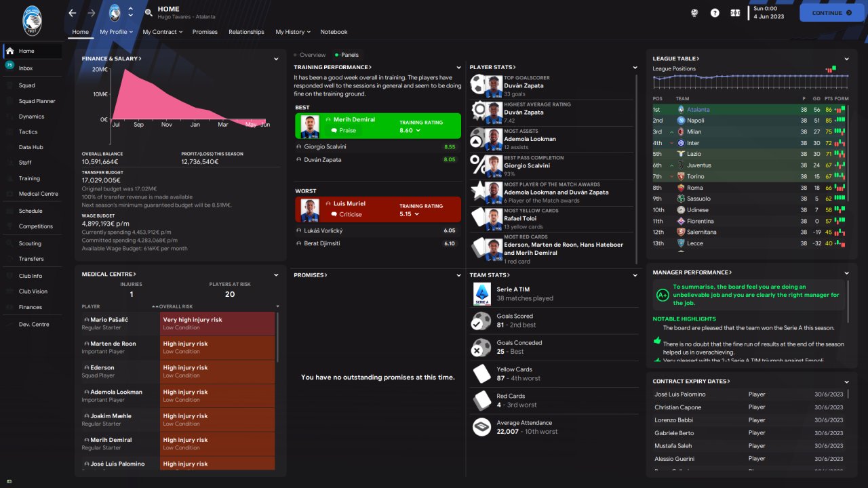Click the A+ grade badge in Manager Performance
868x488 pixels.
pos(662,295)
